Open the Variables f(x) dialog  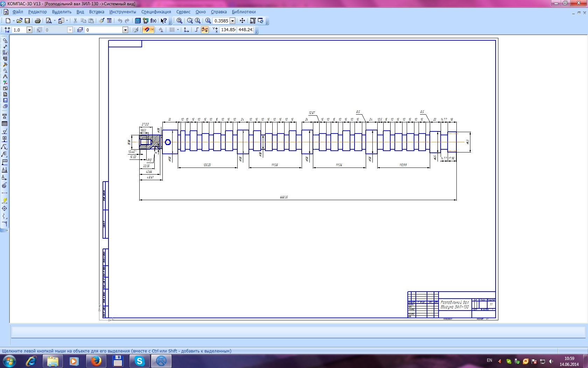point(153,21)
